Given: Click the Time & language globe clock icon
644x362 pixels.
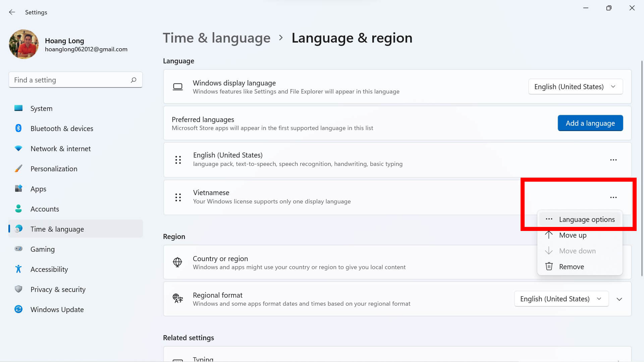Looking at the screenshot, I should click(18, 229).
